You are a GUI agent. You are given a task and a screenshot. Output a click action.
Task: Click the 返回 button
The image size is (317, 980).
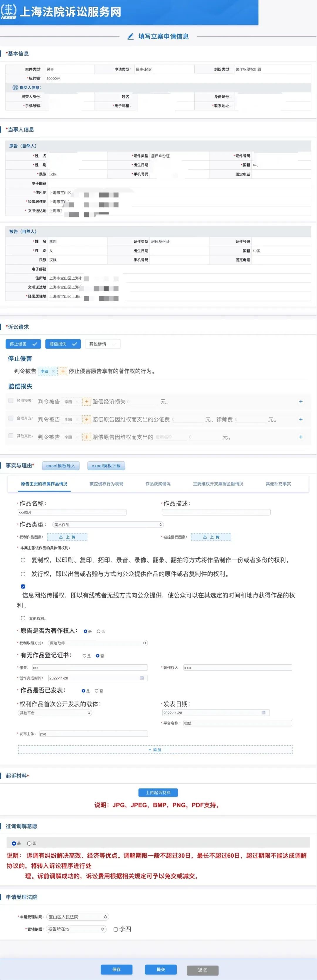point(203,970)
